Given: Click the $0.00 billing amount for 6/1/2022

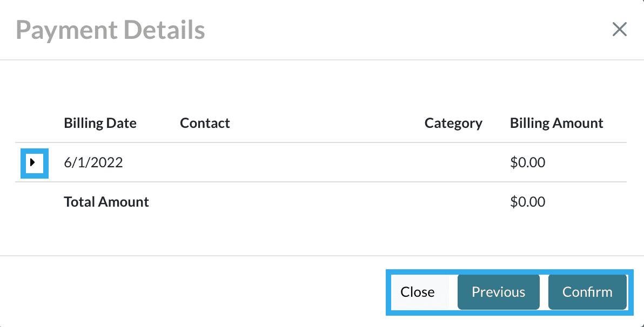Looking at the screenshot, I should 528,162.
